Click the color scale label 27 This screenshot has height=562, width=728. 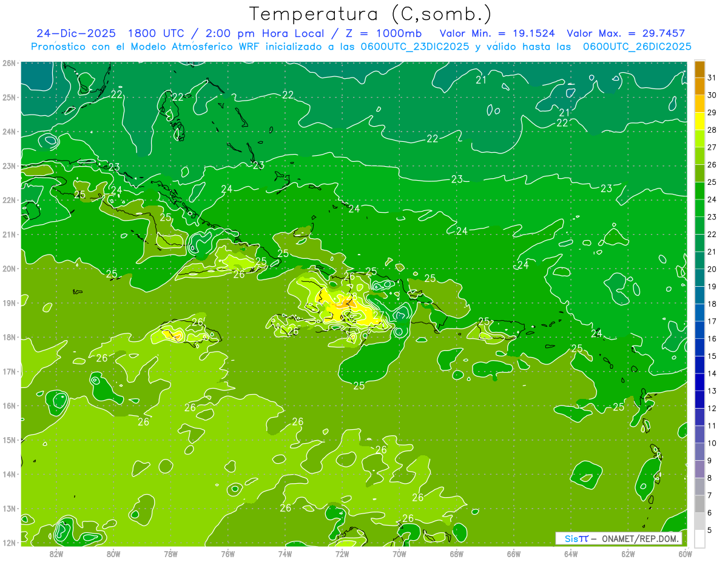712,147
